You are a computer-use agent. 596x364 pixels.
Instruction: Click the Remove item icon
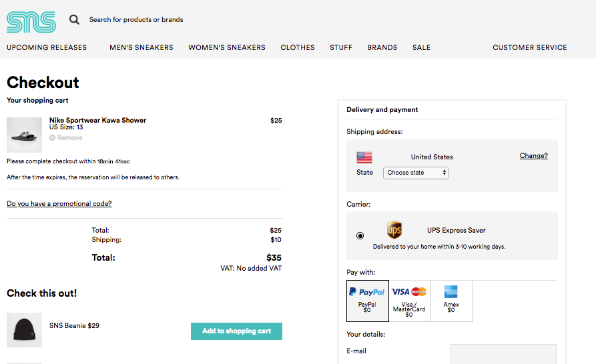(x=53, y=138)
